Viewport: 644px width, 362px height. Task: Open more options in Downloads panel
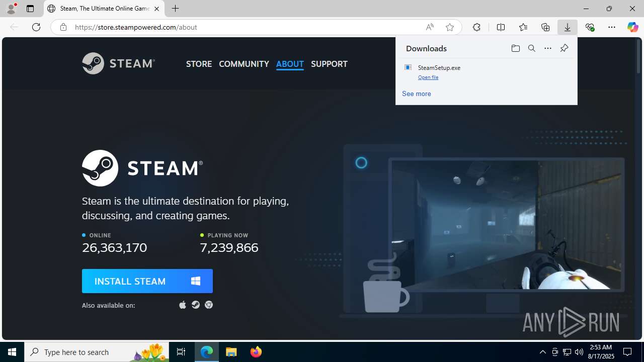(x=548, y=48)
